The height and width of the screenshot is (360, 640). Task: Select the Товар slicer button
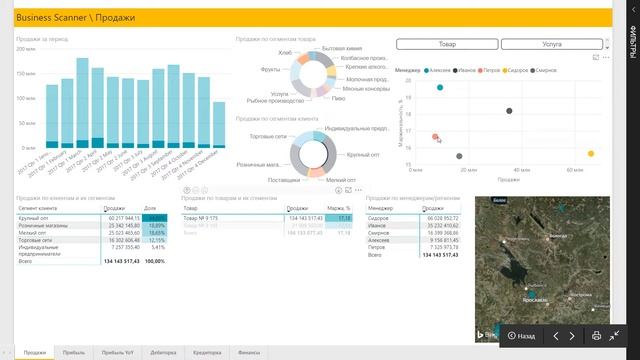447,44
